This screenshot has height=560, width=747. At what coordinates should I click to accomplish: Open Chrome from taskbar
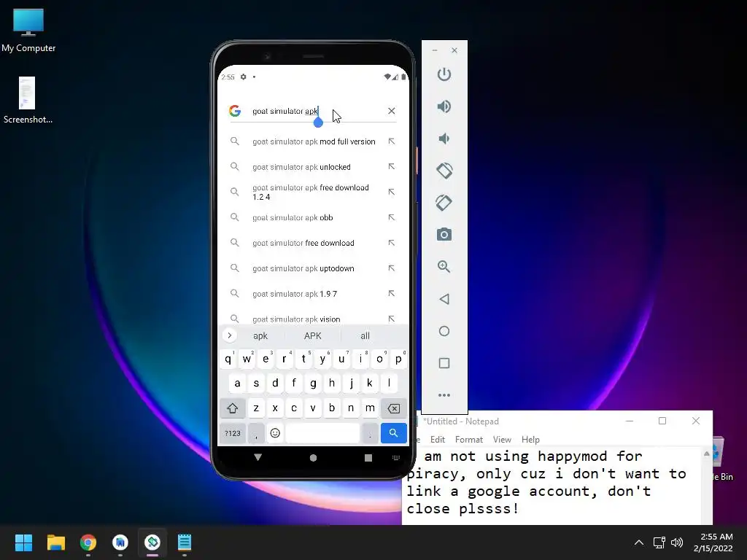(x=88, y=542)
